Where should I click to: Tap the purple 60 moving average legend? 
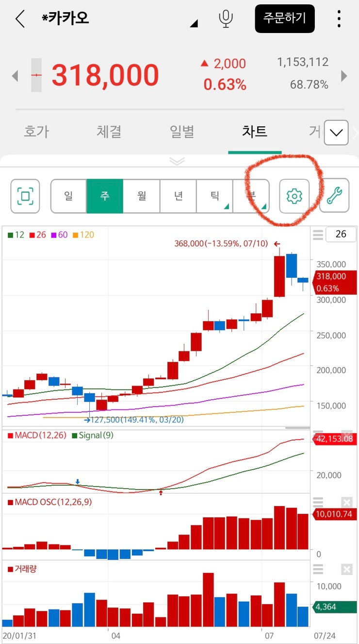[59, 235]
